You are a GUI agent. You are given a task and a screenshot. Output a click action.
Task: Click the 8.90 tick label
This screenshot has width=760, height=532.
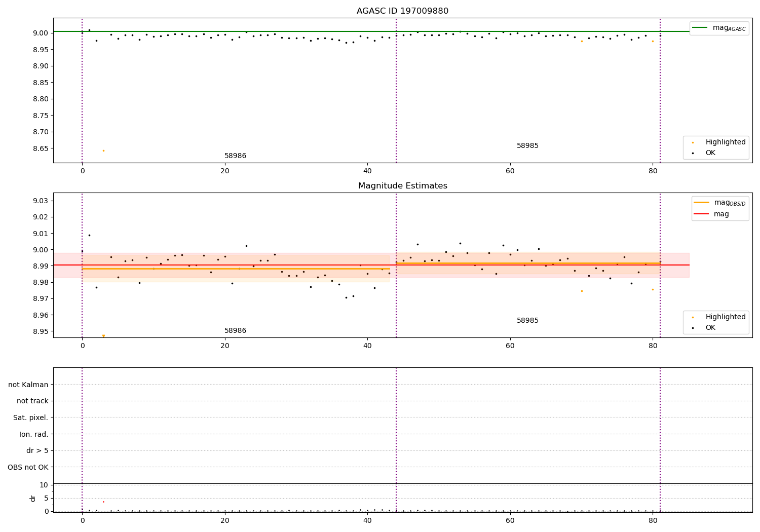[x=40, y=66]
